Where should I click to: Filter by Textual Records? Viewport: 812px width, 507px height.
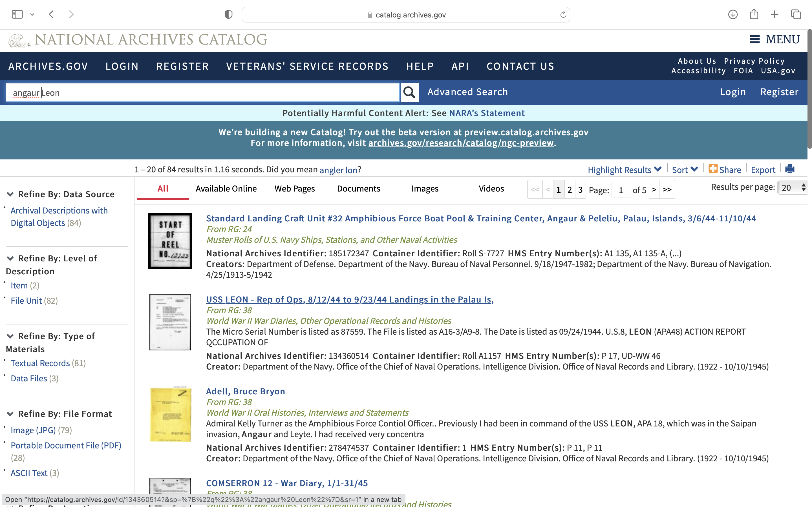40,363
